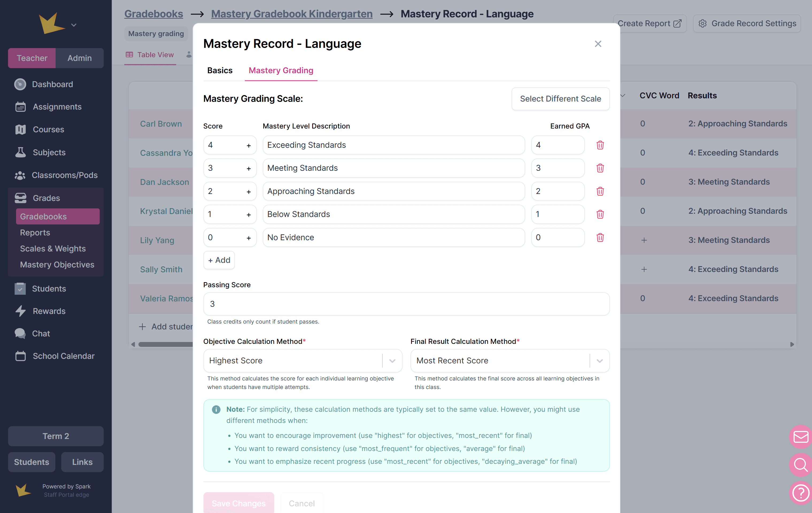
Task: Click the horizontal table scrollbar
Action: click(x=165, y=344)
